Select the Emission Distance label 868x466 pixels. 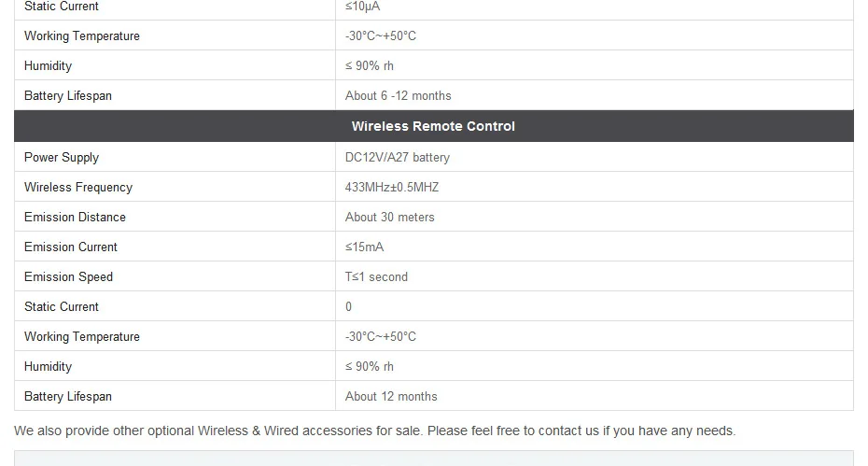[x=76, y=218]
